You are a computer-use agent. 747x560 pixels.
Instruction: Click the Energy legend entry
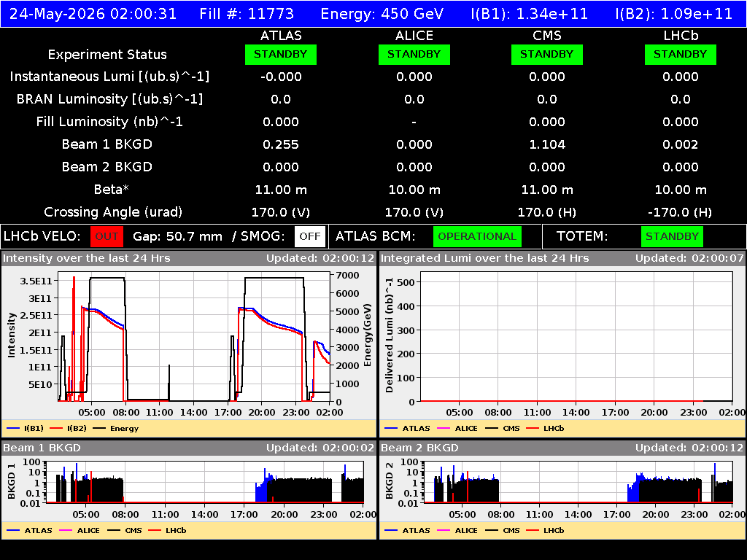[x=116, y=429]
